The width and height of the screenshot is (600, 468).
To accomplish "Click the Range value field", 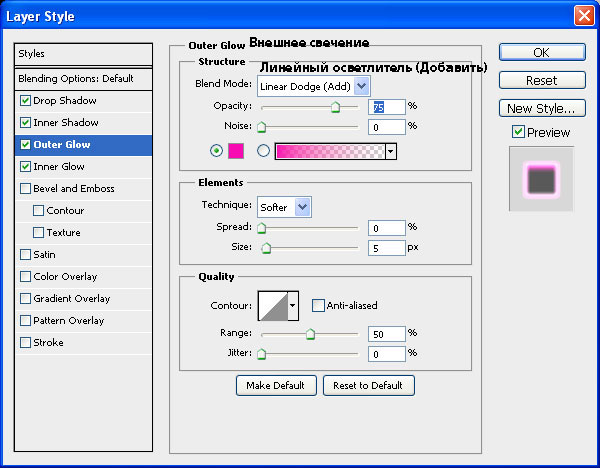I will pyautogui.click(x=386, y=334).
